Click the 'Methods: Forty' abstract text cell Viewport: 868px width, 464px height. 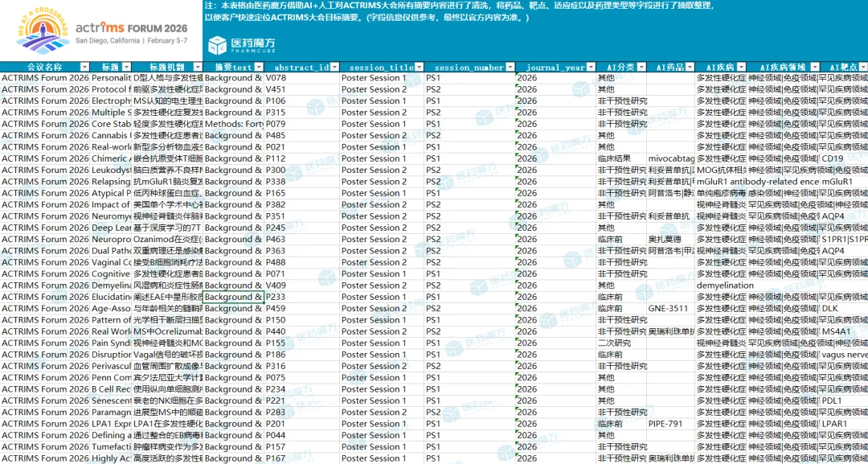[x=234, y=124]
